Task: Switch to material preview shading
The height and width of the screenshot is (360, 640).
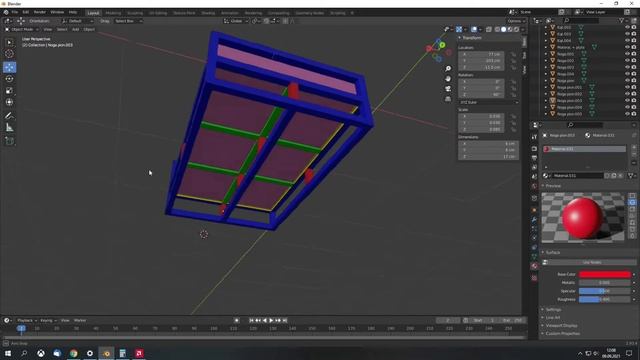Action: click(510, 29)
